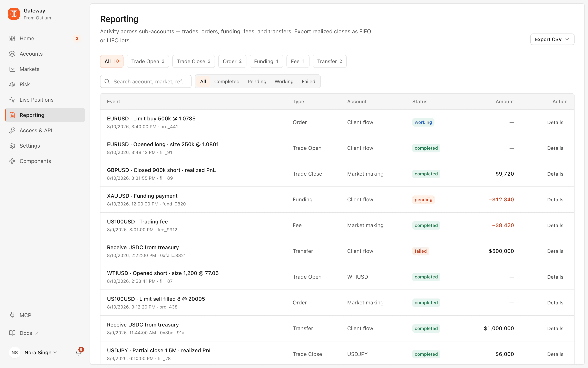Click the MCP plug icon
The height and width of the screenshot is (368, 588).
[12, 315]
